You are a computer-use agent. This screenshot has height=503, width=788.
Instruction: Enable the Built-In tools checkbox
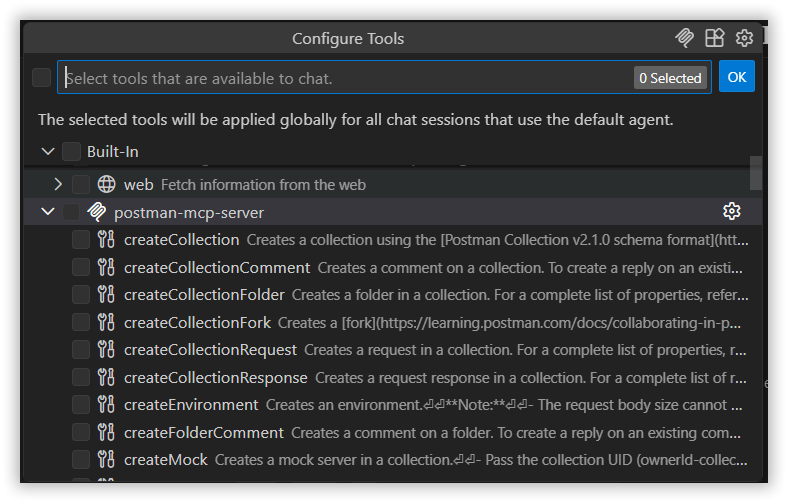click(71, 152)
